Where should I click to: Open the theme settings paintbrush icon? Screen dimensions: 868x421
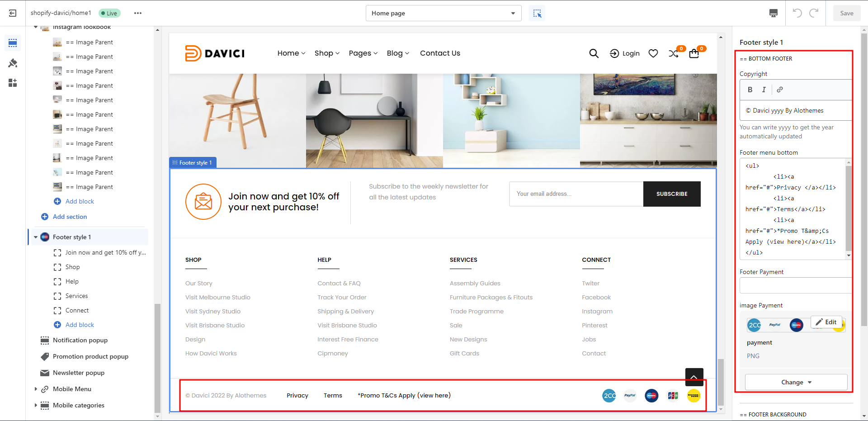[13, 63]
